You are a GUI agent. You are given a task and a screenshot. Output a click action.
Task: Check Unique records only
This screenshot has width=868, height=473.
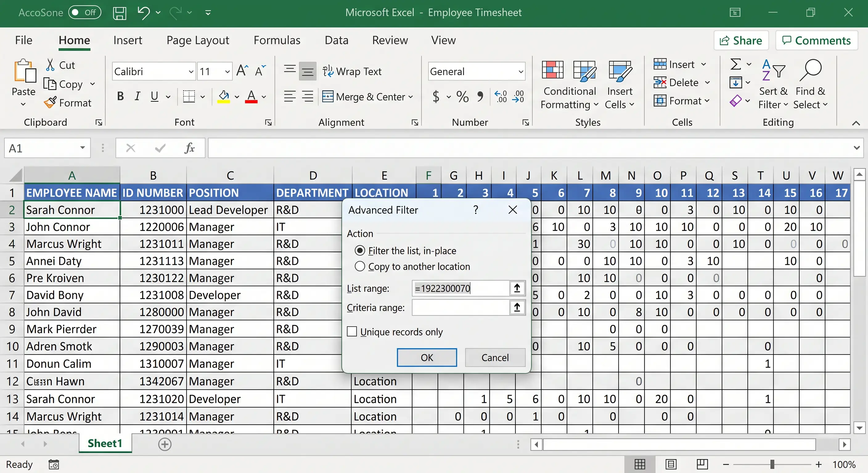coord(352,332)
